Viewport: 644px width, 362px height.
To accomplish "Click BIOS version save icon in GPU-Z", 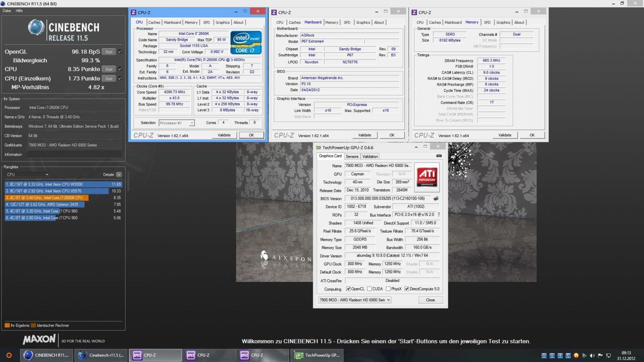I will 436,198.
